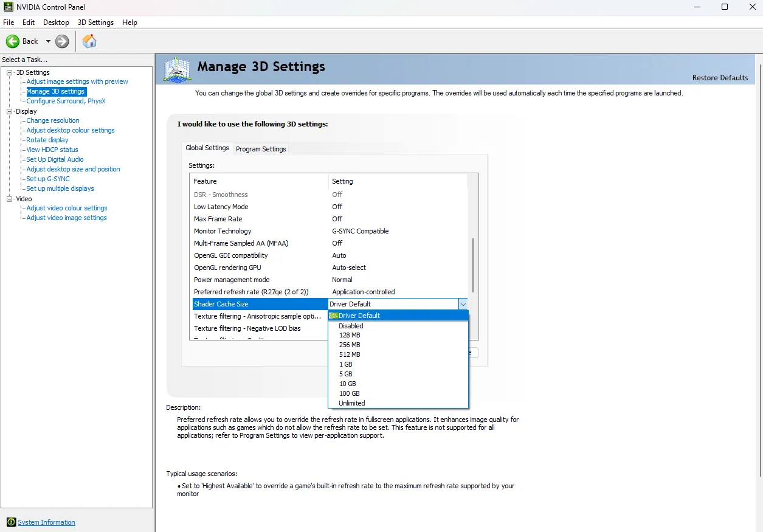Collapse the Display tree node
This screenshot has width=763, height=532.
pyautogui.click(x=10, y=111)
